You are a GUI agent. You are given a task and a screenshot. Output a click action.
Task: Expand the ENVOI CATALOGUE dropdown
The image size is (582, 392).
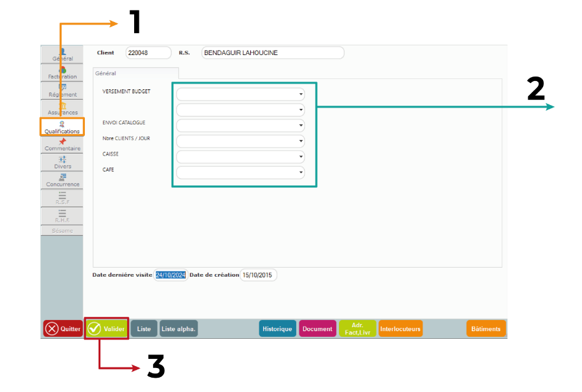[x=240, y=126]
